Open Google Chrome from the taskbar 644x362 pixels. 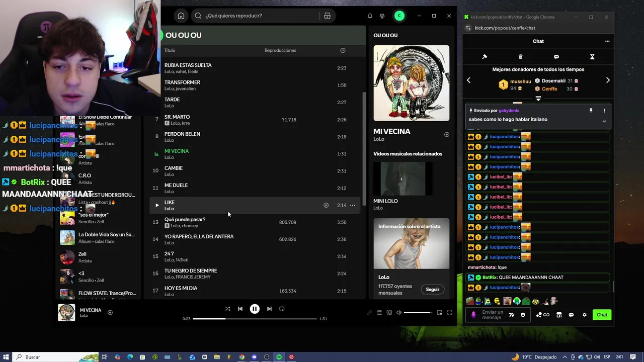pos(242,357)
